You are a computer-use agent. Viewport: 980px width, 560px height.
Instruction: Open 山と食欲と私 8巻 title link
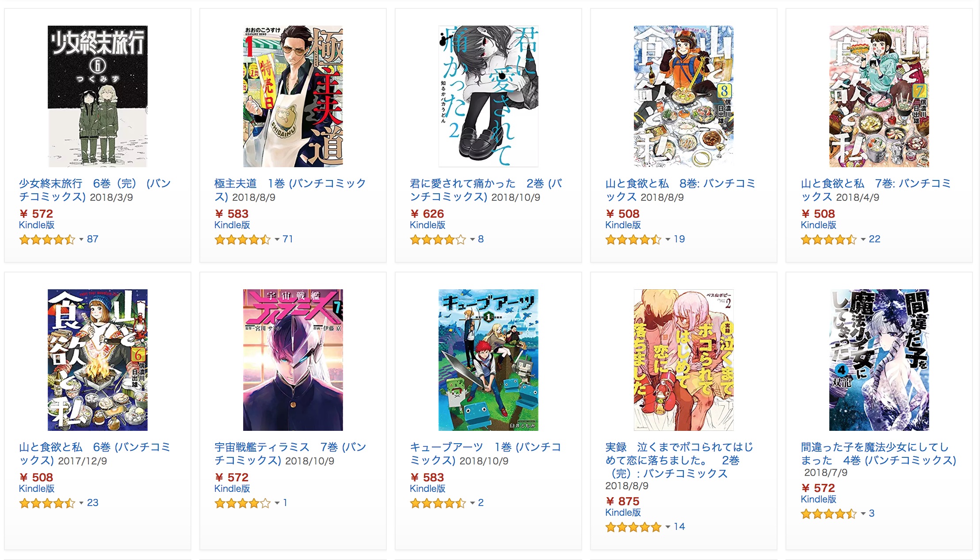click(x=680, y=190)
